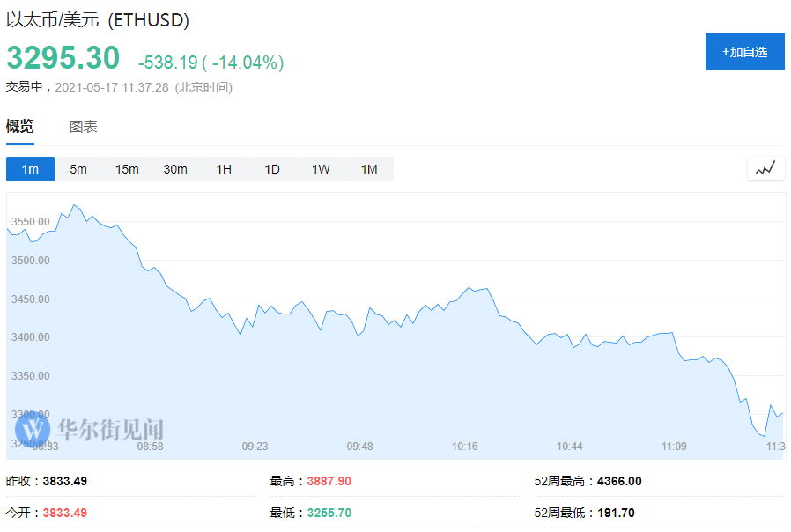This screenshot has height=532, width=791.
Task: Click the +加自选 watchlist button
Action: (x=744, y=52)
